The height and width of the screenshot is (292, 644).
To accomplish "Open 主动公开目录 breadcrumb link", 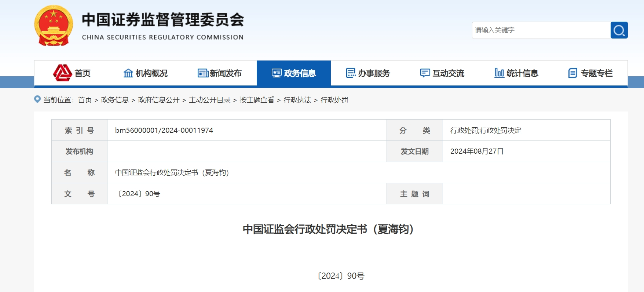I will coord(209,100).
